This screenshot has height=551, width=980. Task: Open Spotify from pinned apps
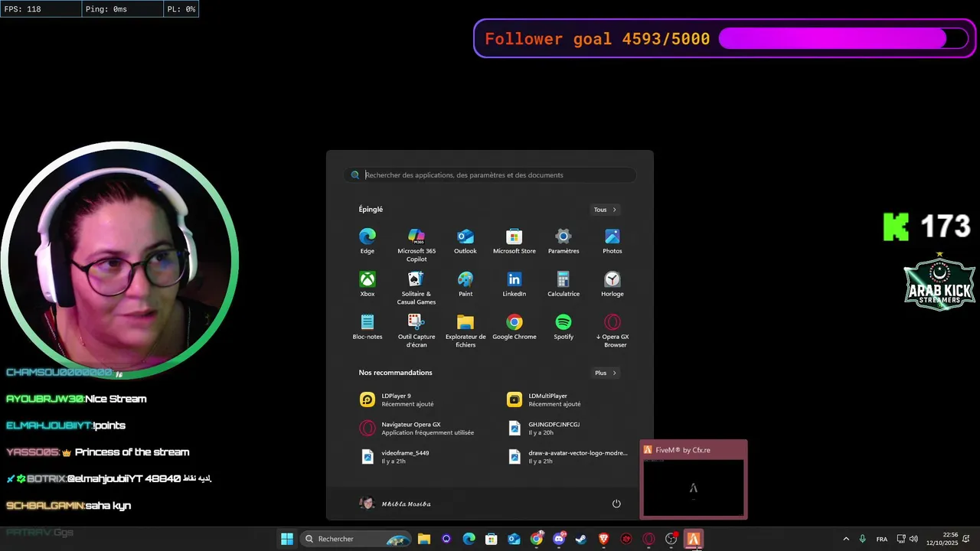[x=563, y=326]
